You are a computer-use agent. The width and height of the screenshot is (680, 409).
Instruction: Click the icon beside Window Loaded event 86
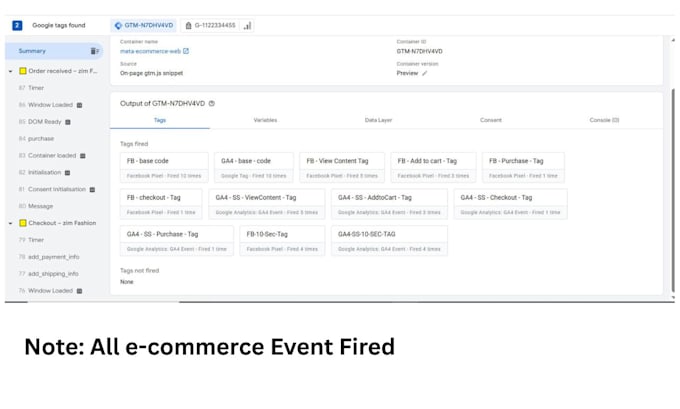pos(79,105)
